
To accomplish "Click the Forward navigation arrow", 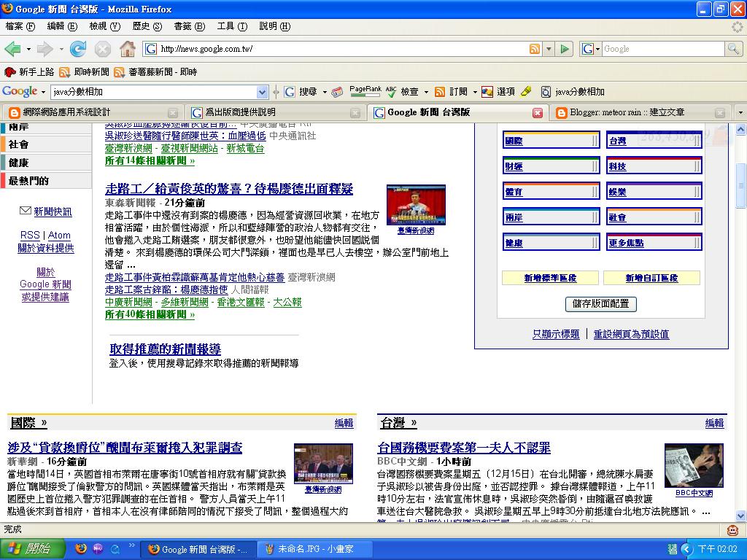I will click(x=44, y=49).
